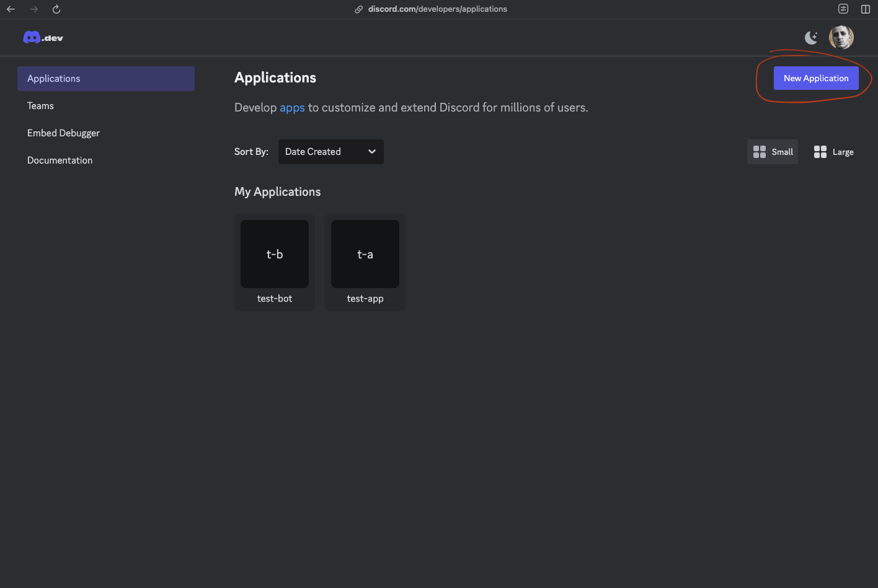This screenshot has width=878, height=588.
Task: Open the user profile avatar
Action: (841, 38)
